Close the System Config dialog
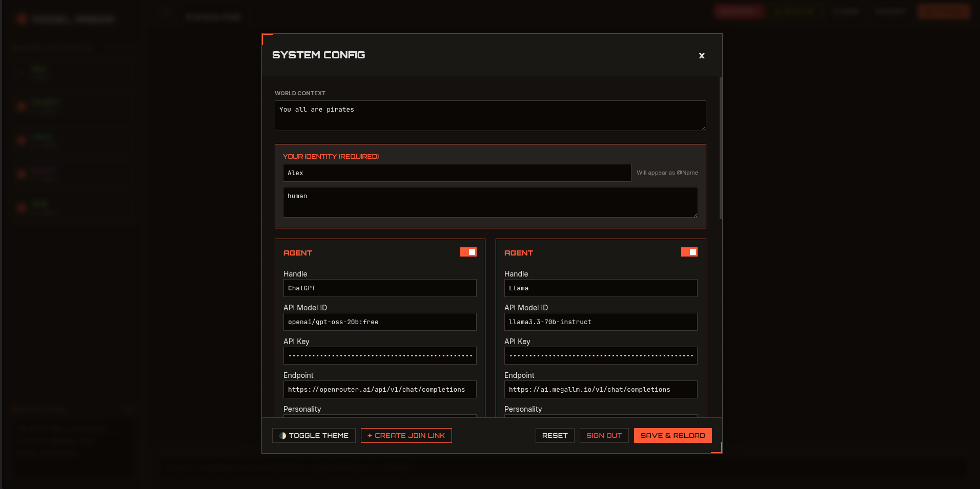This screenshot has height=489, width=980. point(701,56)
